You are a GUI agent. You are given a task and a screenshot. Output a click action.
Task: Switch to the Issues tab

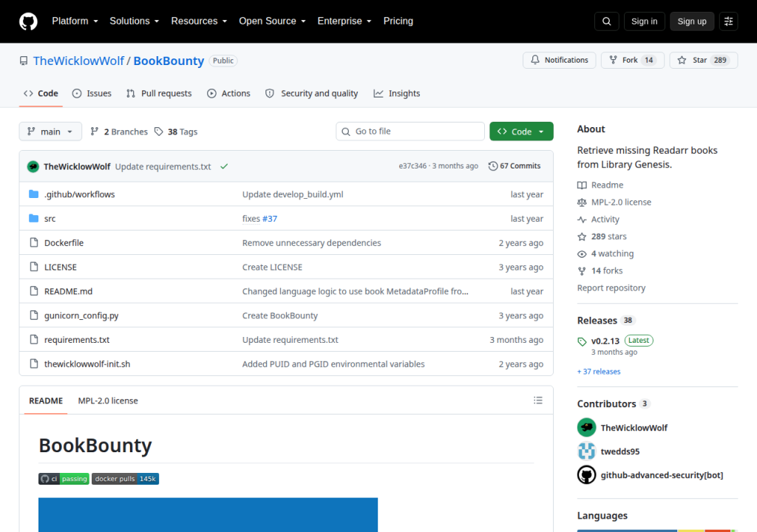pyautogui.click(x=92, y=93)
